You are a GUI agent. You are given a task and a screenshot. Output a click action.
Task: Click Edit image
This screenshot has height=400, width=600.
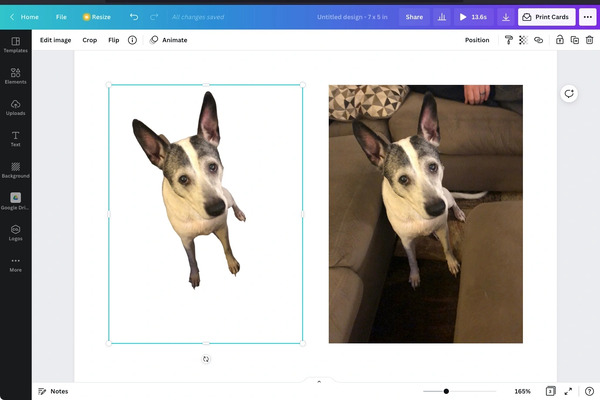[55, 40]
